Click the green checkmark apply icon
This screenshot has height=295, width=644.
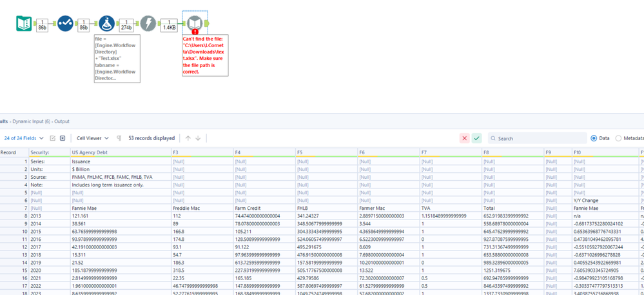[x=476, y=138]
